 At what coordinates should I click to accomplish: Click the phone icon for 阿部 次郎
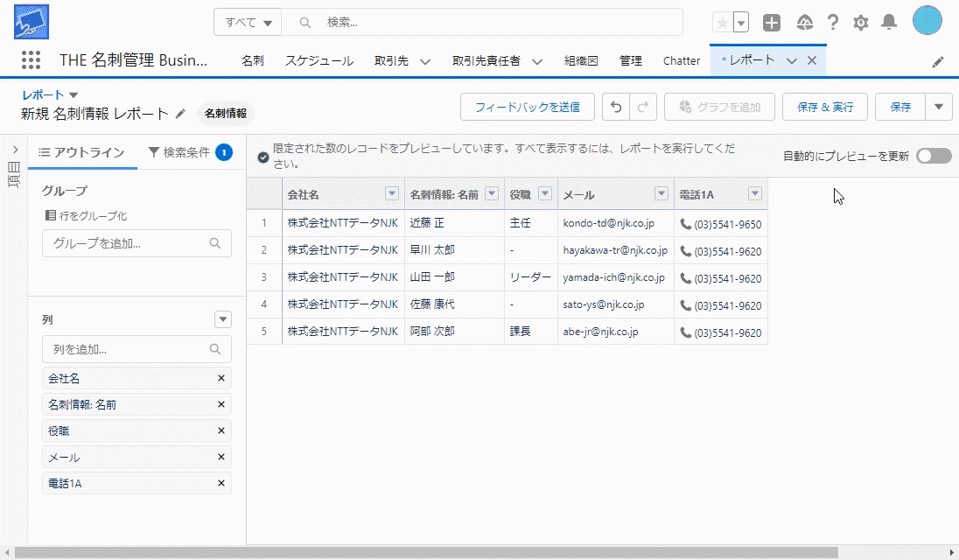(x=686, y=332)
